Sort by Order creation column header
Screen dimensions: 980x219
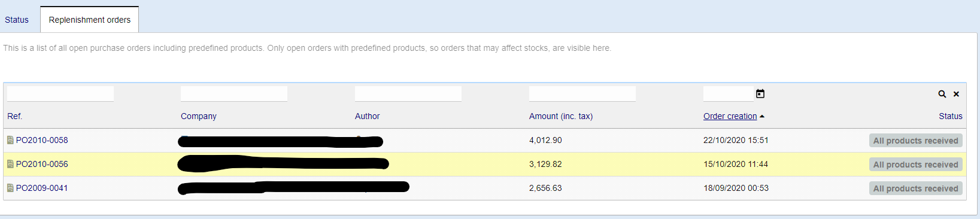[730, 116]
